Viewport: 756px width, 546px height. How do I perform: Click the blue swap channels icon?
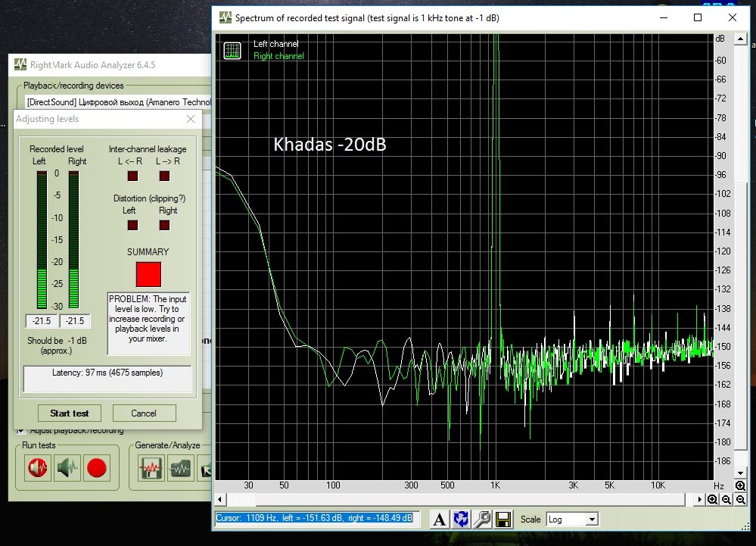[x=460, y=519]
